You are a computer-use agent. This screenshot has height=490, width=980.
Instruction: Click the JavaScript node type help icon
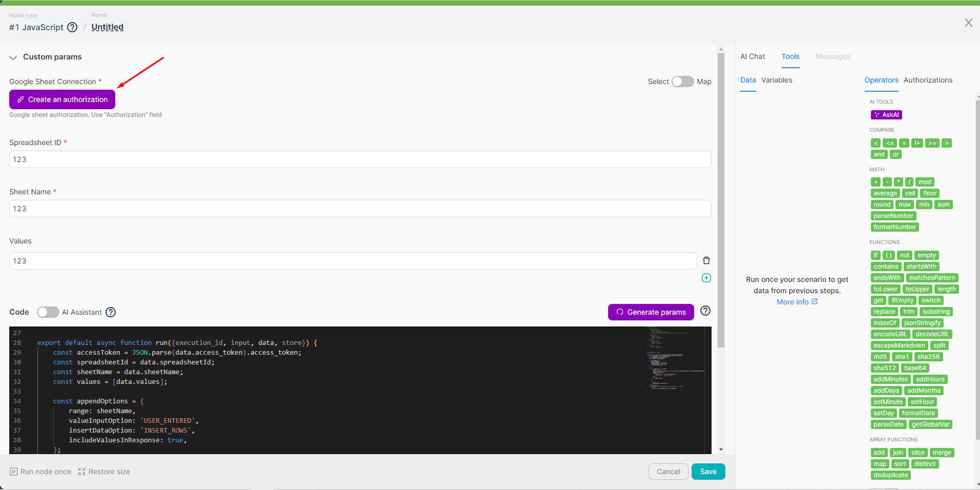[x=72, y=27]
